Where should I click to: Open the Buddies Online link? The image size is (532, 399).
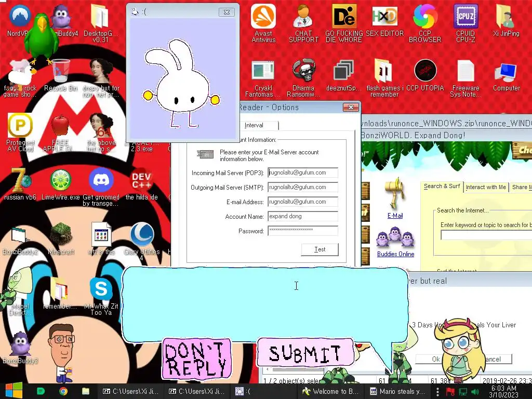(x=395, y=254)
